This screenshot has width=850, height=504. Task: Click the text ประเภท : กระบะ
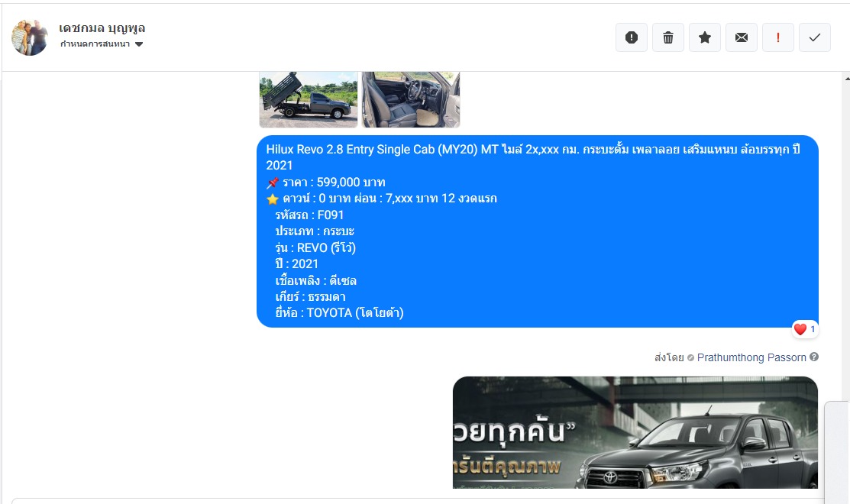point(315,231)
